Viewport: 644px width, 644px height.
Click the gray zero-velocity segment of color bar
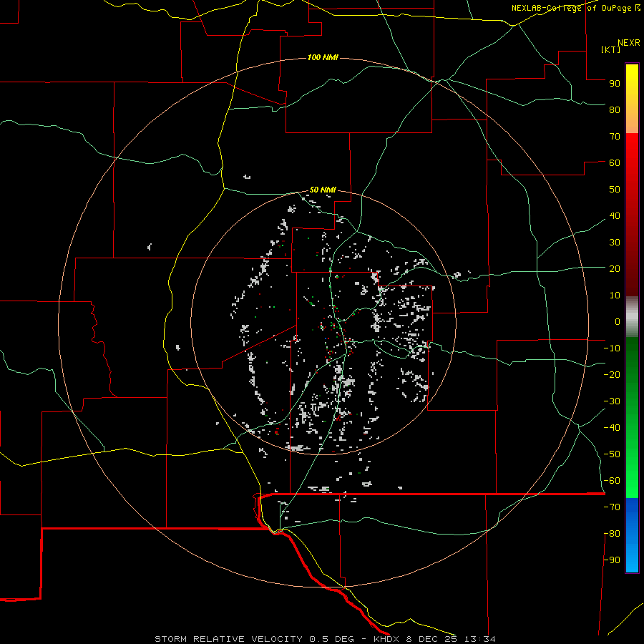[632, 317]
